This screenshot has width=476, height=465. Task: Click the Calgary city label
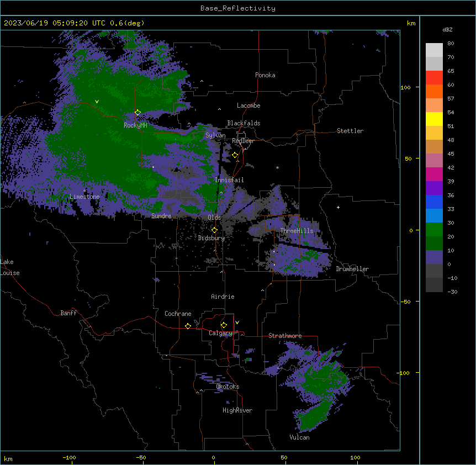[220, 333]
